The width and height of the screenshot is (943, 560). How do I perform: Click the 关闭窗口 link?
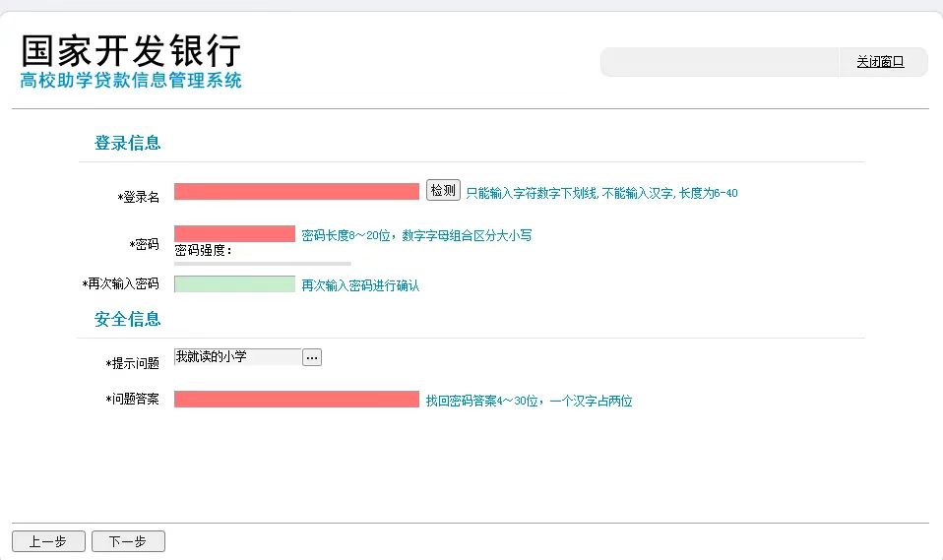point(879,62)
